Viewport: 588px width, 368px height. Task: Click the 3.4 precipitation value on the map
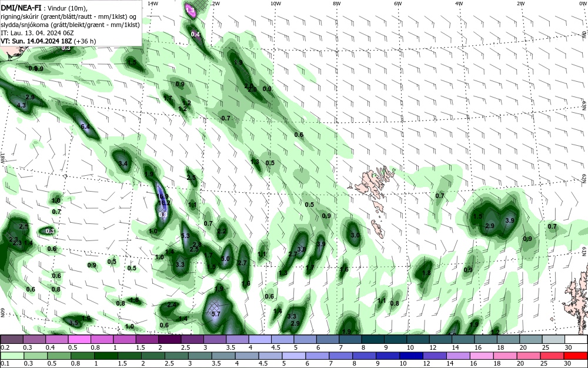123,163
